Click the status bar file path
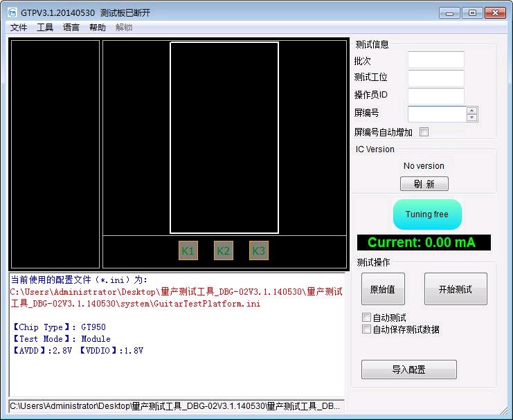 [177, 406]
